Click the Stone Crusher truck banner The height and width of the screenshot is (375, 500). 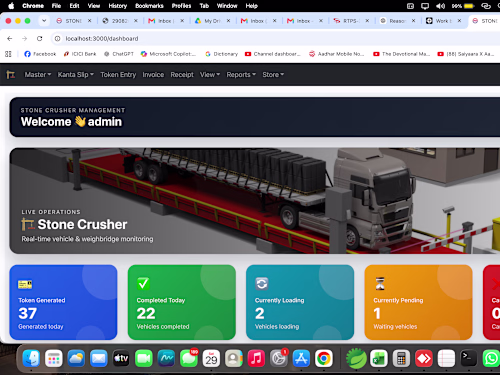pos(255,201)
